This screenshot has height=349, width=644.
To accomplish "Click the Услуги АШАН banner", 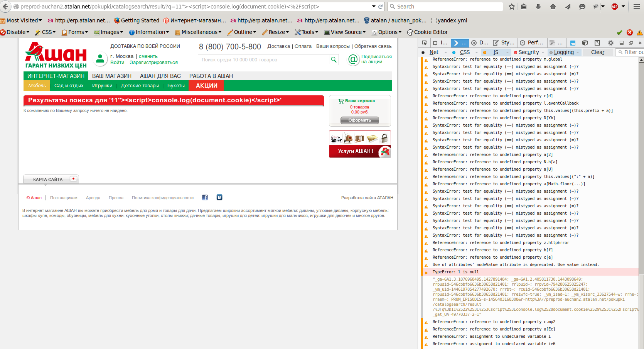I will point(360,144).
